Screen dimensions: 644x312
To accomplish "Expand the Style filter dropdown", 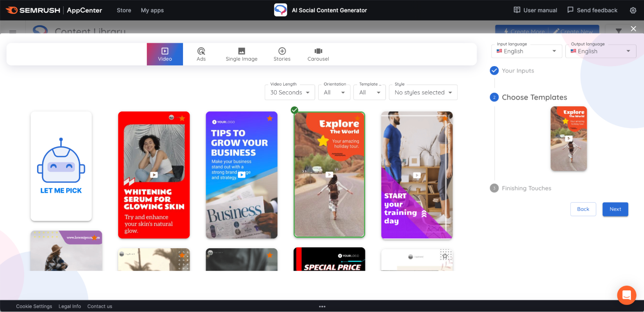I will click(x=423, y=92).
